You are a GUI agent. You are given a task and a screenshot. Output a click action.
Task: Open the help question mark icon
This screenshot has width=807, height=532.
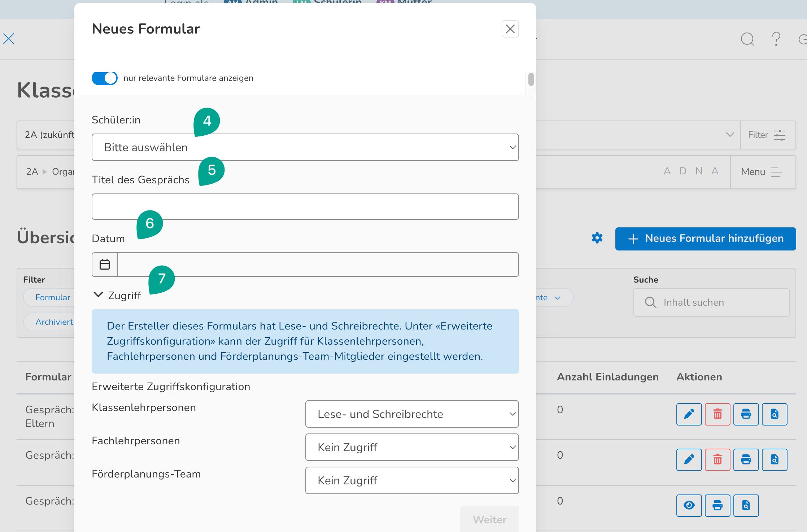(x=776, y=39)
